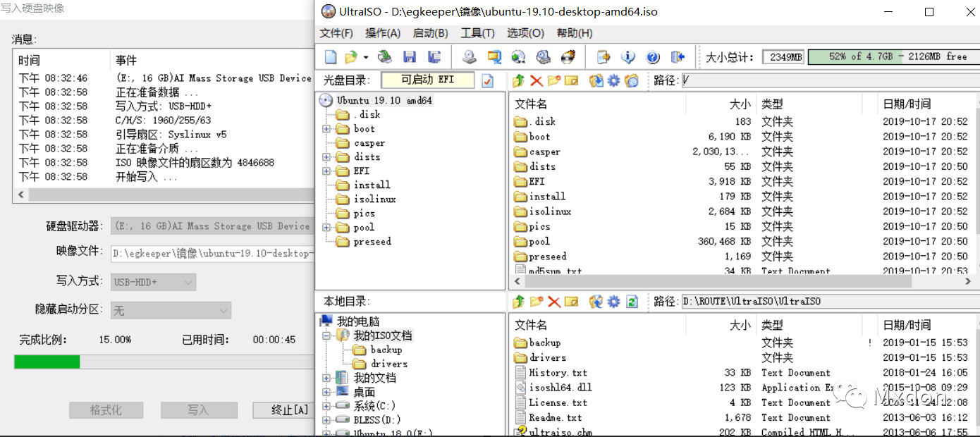980x437 pixels.
Task: Select the casper folder in disc tree
Action: click(369, 143)
